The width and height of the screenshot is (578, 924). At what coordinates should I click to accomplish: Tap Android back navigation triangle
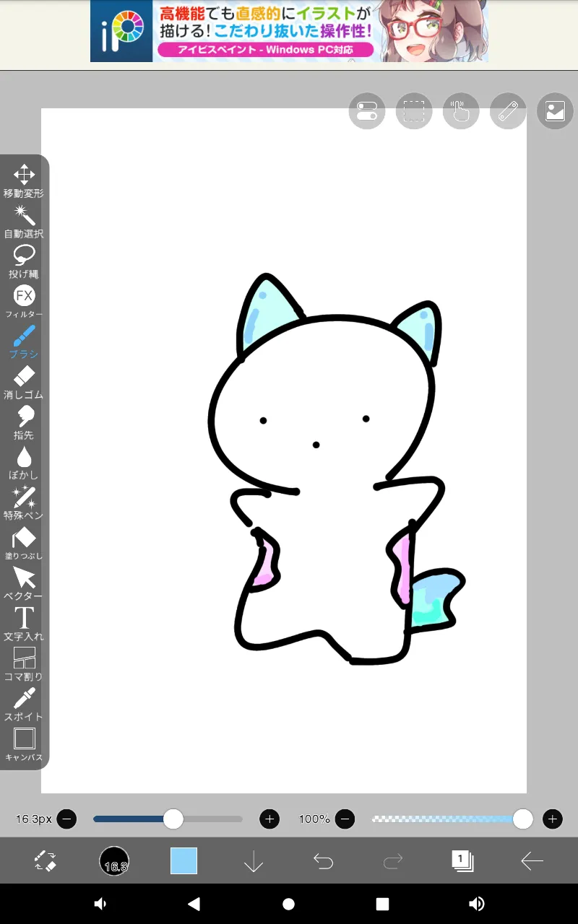click(x=193, y=904)
